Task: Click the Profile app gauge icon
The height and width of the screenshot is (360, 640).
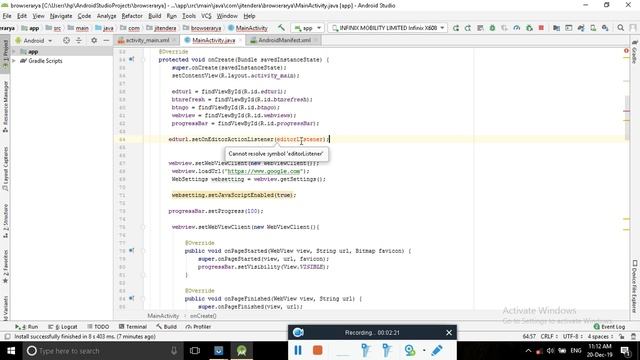Action: tap(517, 28)
